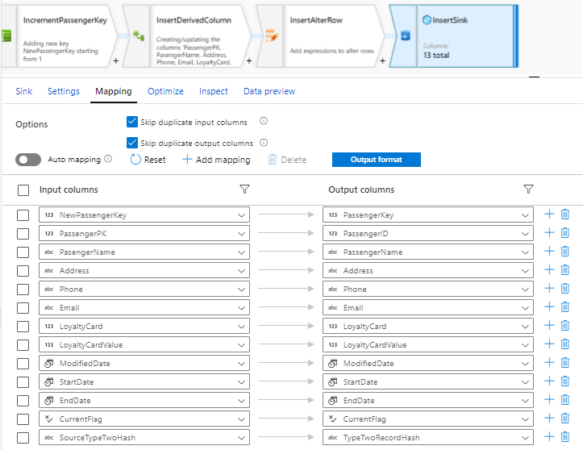The image size is (583, 450).
Task: Show info for Skip duplicate output columns
Action: click(x=263, y=143)
